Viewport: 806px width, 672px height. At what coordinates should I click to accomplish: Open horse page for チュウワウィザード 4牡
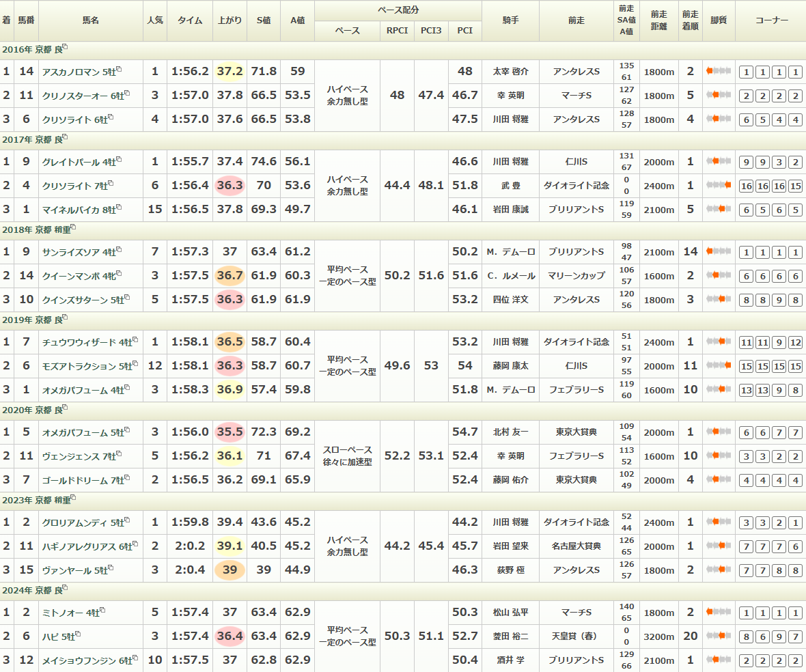pyautogui.click(x=87, y=342)
